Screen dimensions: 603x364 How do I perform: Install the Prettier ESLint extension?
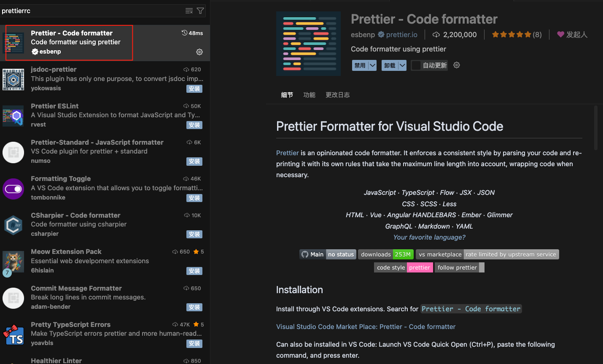pyautogui.click(x=194, y=125)
